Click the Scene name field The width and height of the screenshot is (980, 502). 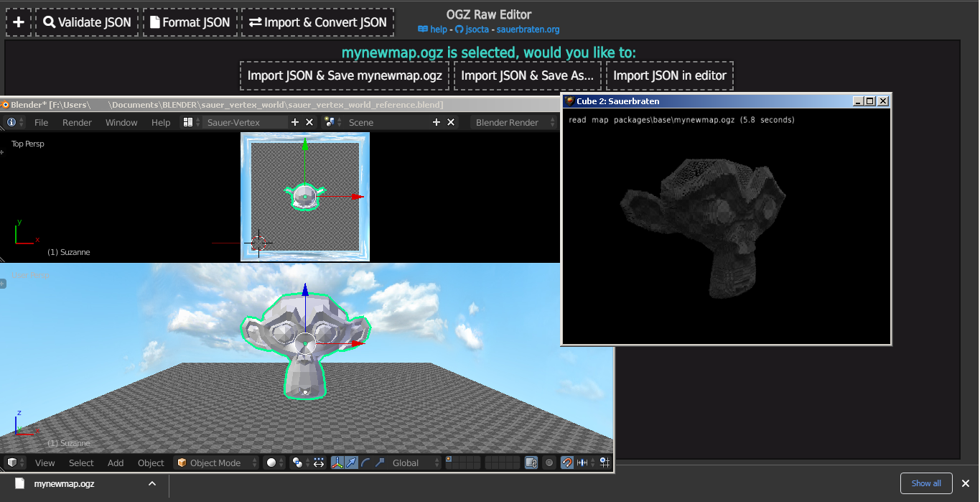(387, 122)
